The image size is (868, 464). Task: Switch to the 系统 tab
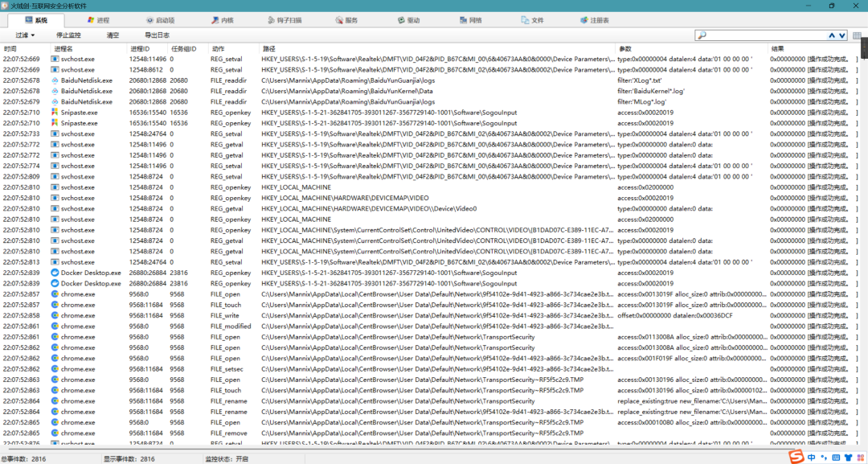coord(36,20)
